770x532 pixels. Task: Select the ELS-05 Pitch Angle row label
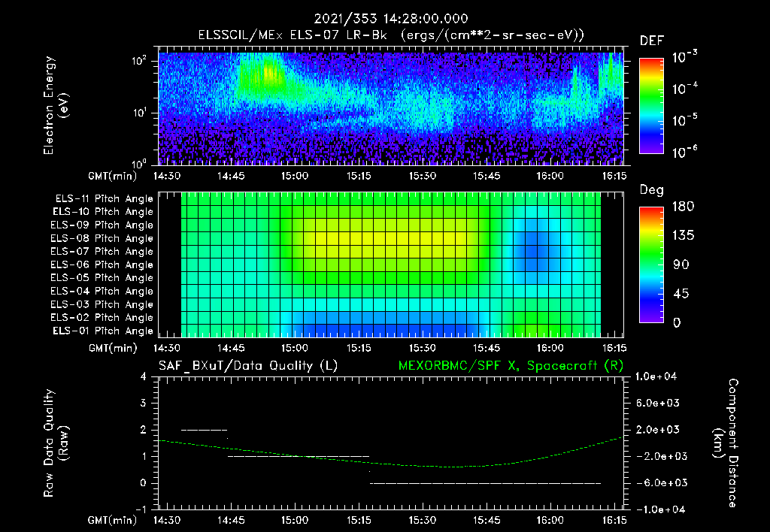(x=102, y=278)
